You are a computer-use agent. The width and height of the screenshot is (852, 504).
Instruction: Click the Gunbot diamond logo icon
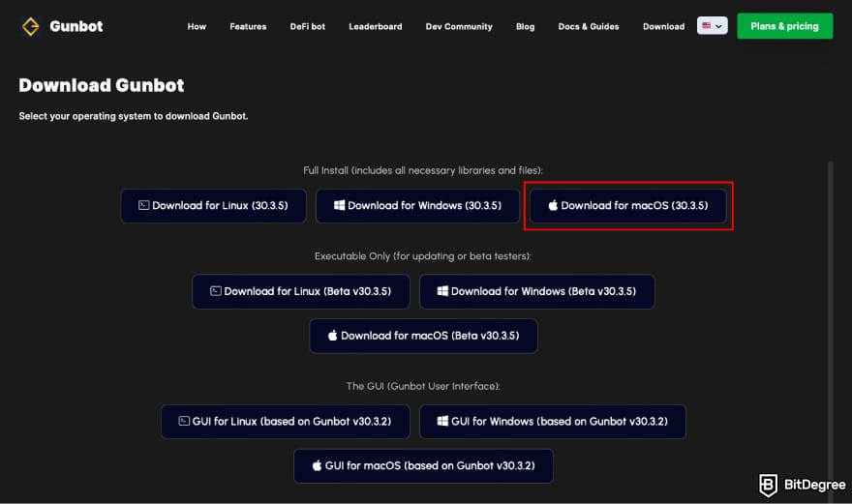pos(30,26)
